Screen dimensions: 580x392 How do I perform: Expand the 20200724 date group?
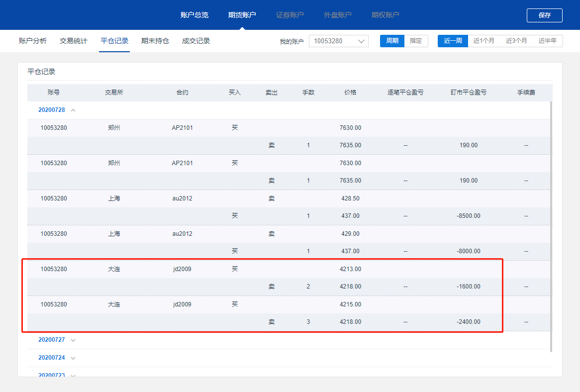point(73,358)
